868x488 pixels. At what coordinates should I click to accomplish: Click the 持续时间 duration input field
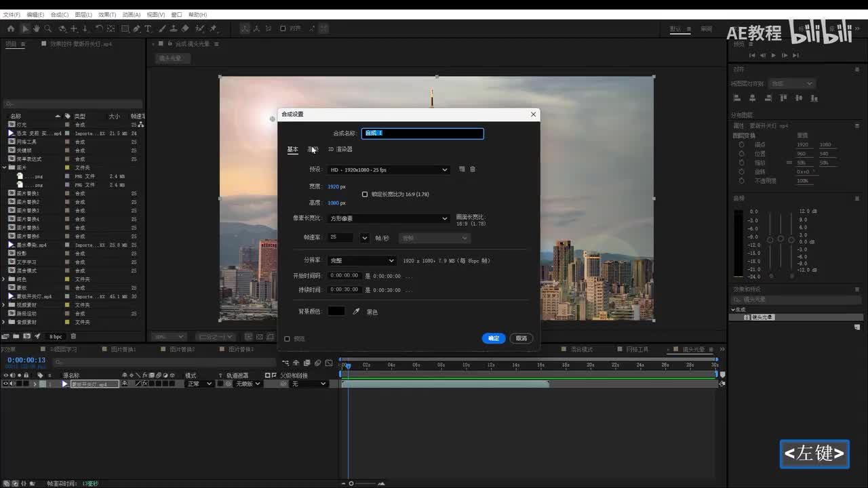click(344, 290)
